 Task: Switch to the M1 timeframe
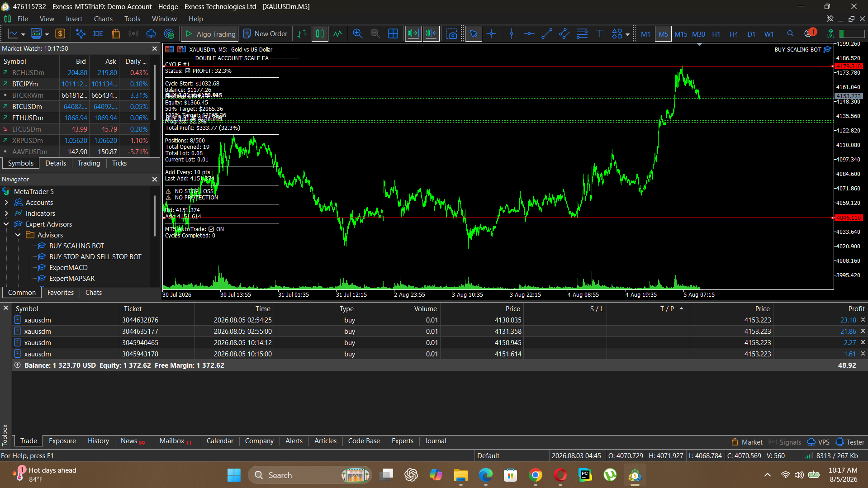coord(645,34)
